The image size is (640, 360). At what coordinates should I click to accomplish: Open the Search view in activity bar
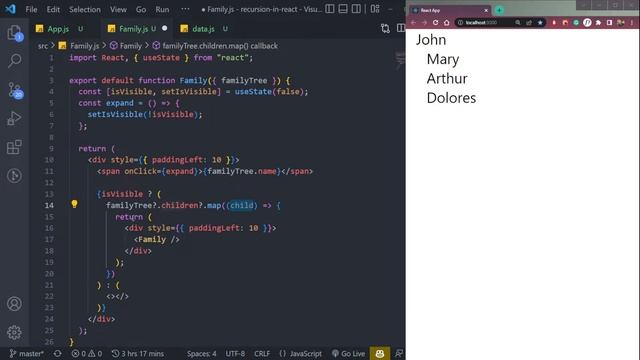[14, 61]
